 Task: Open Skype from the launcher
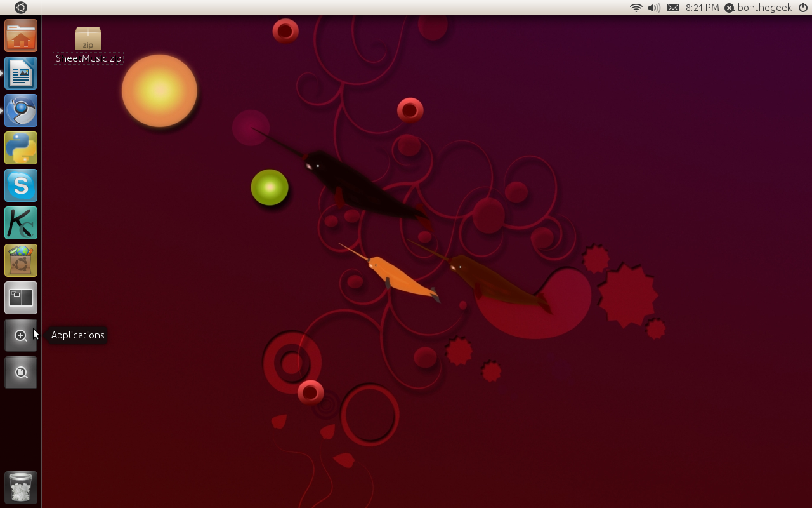point(21,185)
